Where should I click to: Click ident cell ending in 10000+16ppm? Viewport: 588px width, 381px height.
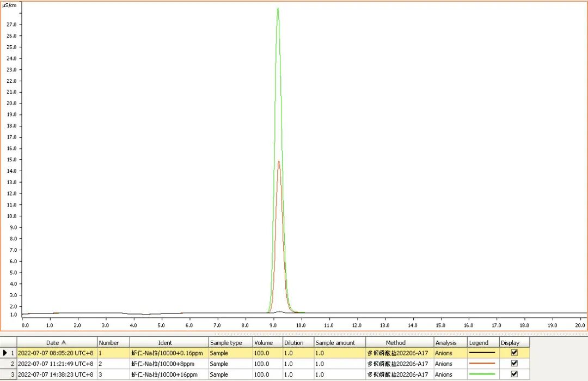(x=169, y=374)
